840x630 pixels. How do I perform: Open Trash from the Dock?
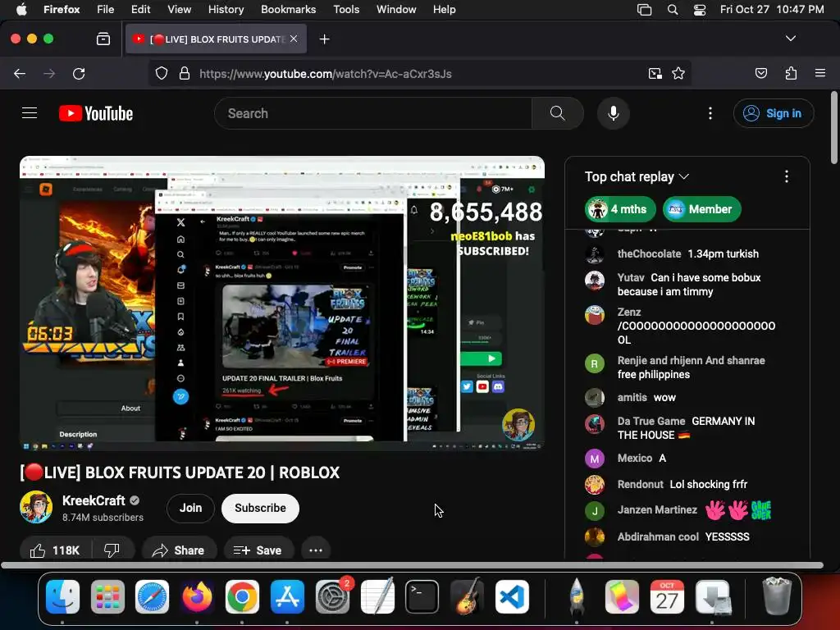[x=776, y=596]
